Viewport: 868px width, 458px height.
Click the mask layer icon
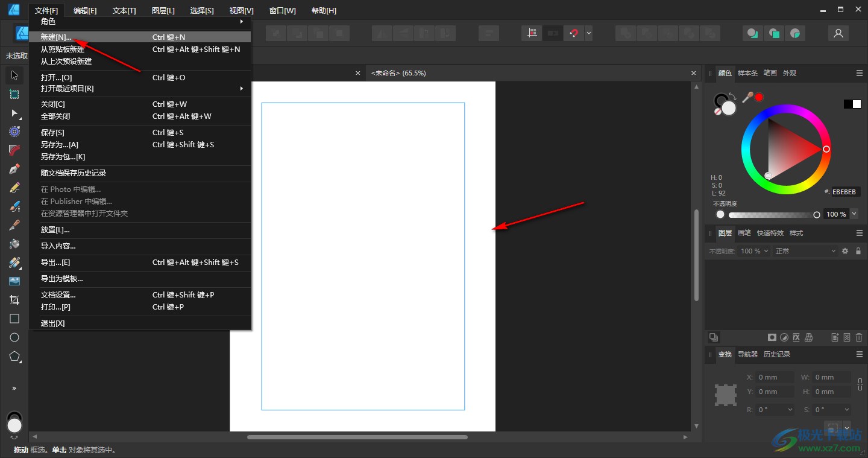point(772,337)
